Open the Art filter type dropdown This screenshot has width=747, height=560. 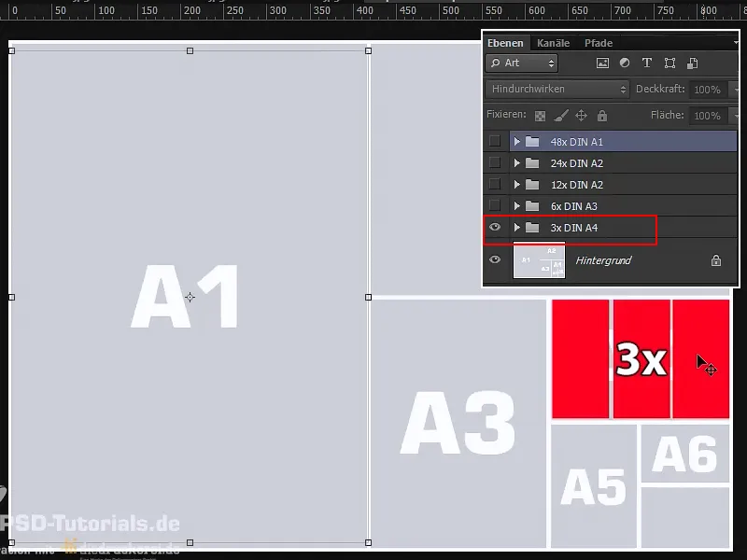522,63
